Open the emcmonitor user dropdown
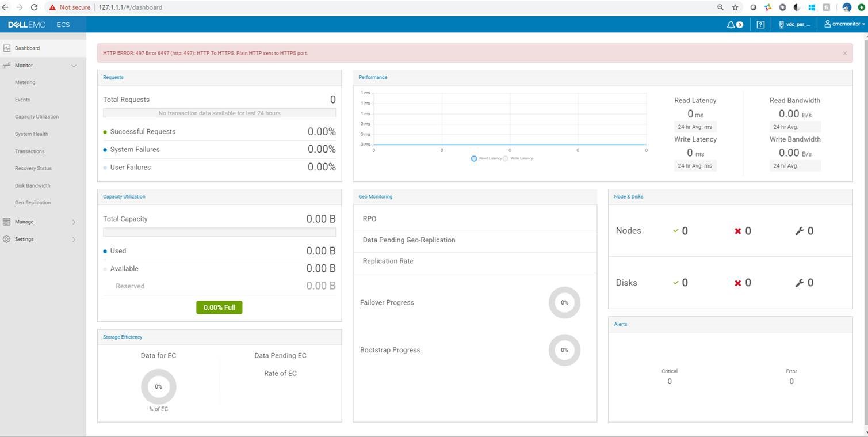 tap(844, 24)
